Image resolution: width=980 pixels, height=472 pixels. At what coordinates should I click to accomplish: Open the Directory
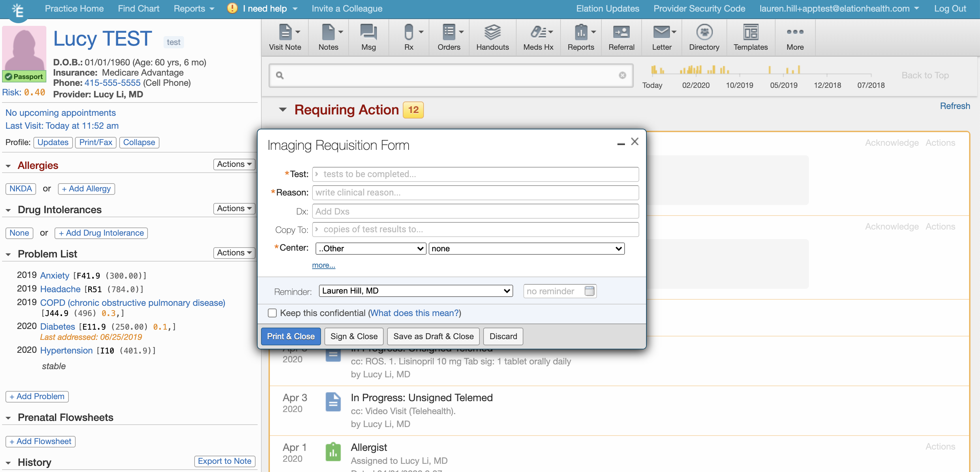[704, 37]
